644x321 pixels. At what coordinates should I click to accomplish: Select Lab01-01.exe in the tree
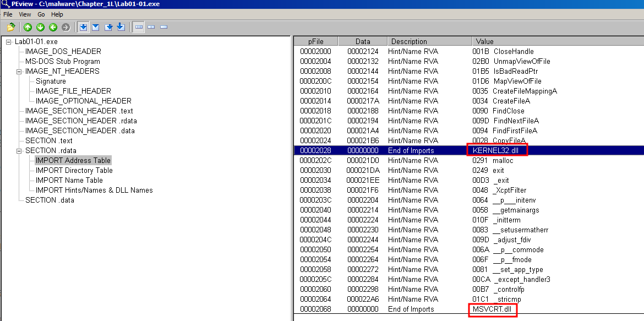[36, 42]
